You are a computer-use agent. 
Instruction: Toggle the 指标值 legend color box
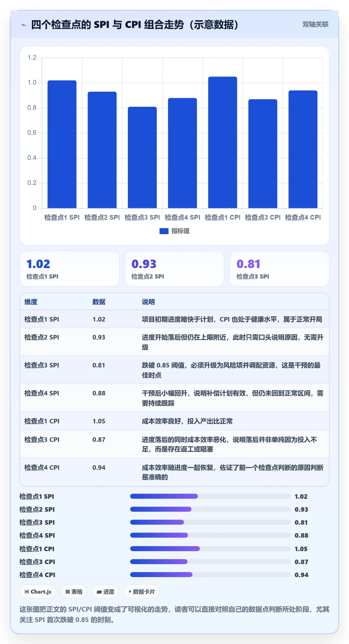(164, 231)
